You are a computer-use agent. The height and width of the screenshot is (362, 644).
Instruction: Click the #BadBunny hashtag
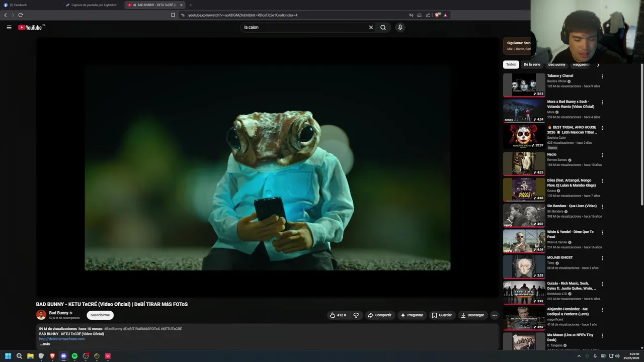click(113, 329)
